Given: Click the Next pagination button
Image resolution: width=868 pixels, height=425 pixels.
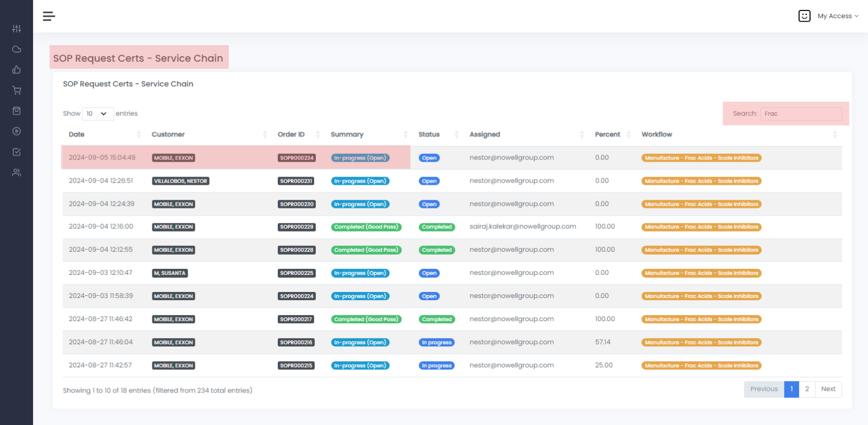Looking at the screenshot, I should click(x=828, y=389).
